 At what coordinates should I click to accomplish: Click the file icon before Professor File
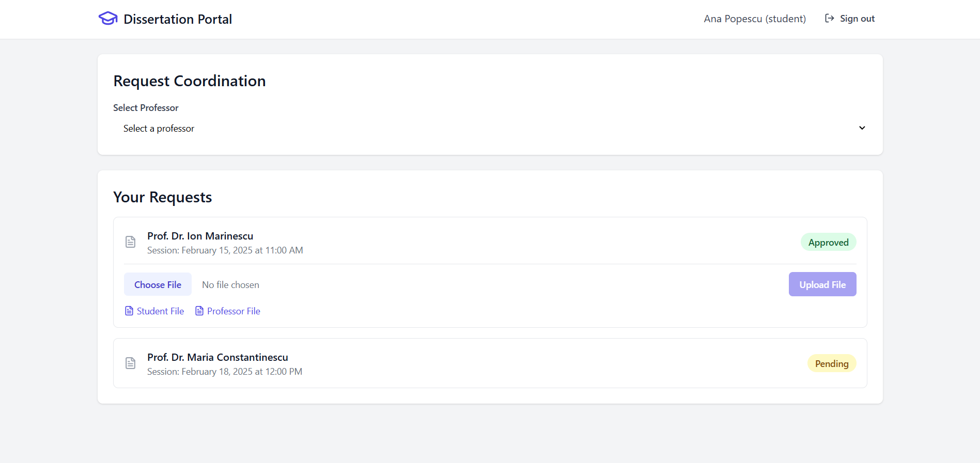point(199,311)
